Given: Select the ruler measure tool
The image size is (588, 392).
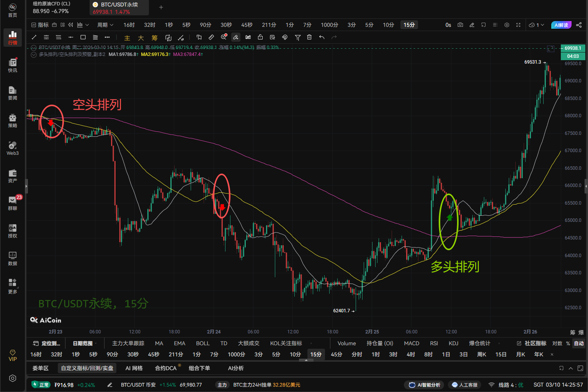Looking at the screenshot, I should pyautogui.click(x=211, y=37).
